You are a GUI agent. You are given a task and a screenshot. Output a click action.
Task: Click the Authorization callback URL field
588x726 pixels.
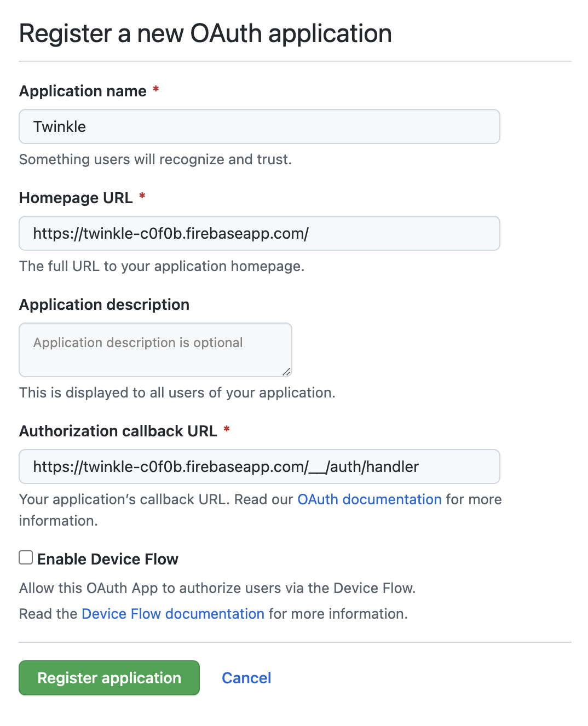259,466
